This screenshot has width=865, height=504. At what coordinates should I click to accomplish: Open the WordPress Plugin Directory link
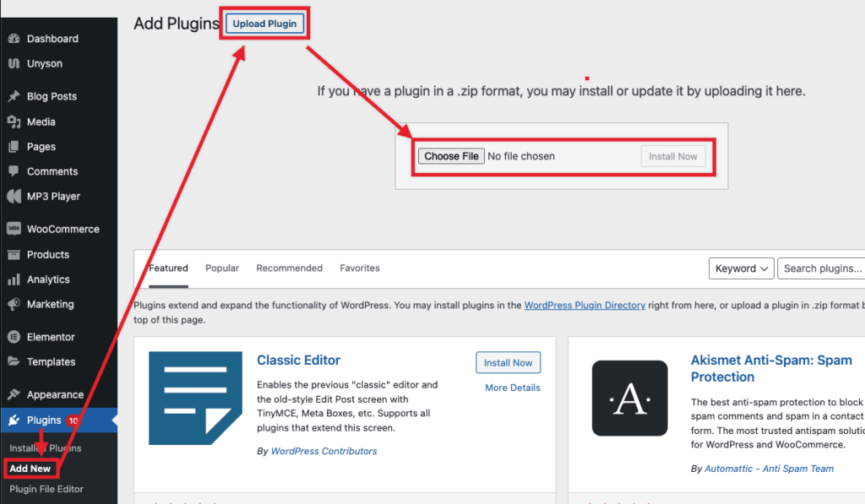click(585, 305)
